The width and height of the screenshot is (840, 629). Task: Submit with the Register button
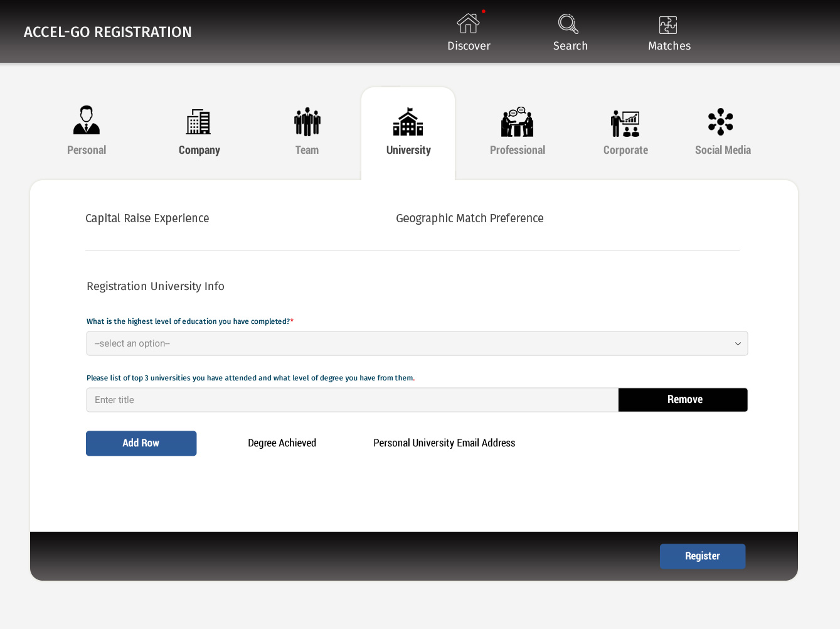click(702, 556)
